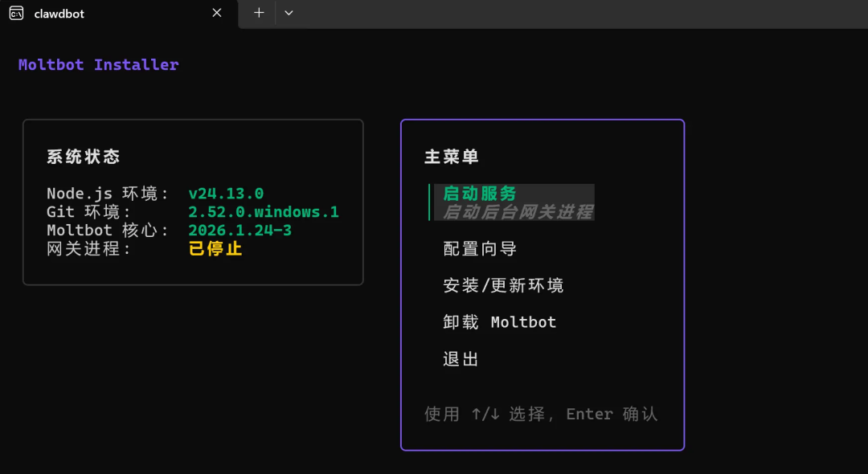
Task: Click the Moltbot core version 2026.1.24-3
Action: point(240,231)
